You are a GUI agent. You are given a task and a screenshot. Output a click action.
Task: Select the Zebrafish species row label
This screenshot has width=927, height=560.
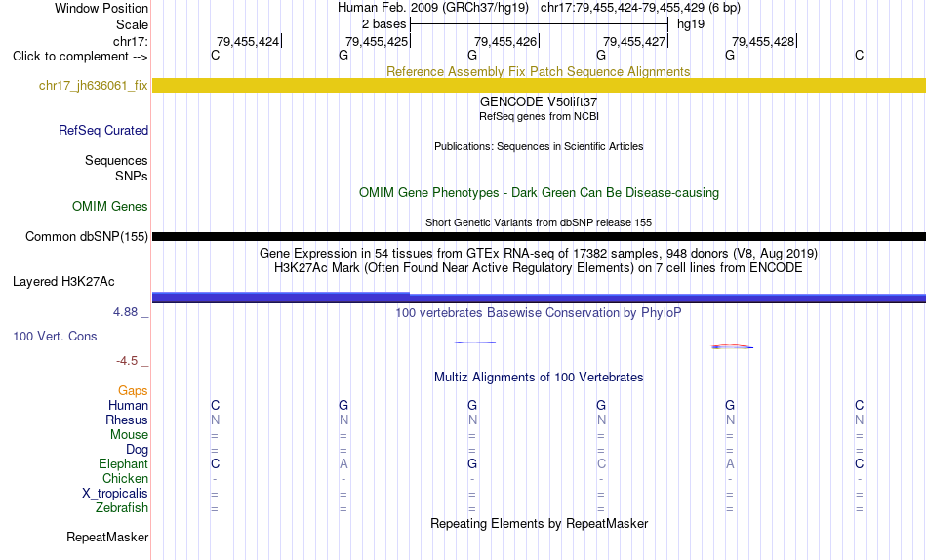tap(122, 507)
